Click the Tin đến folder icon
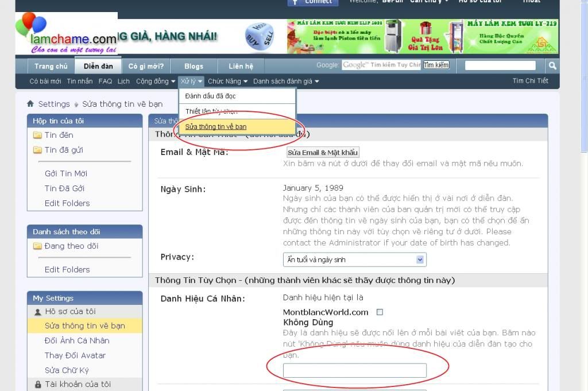This screenshot has height=391, width=588. tap(37, 136)
